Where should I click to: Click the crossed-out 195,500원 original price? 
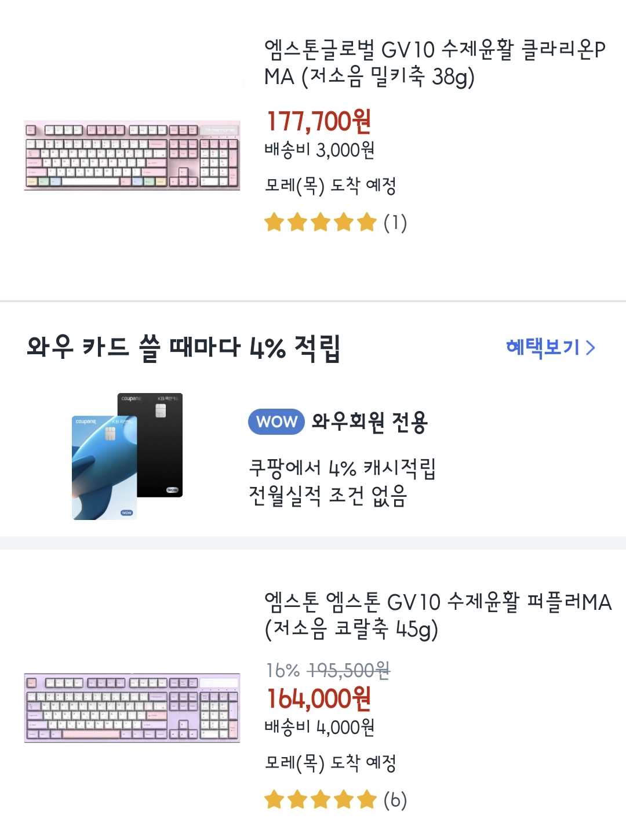click(348, 671)
